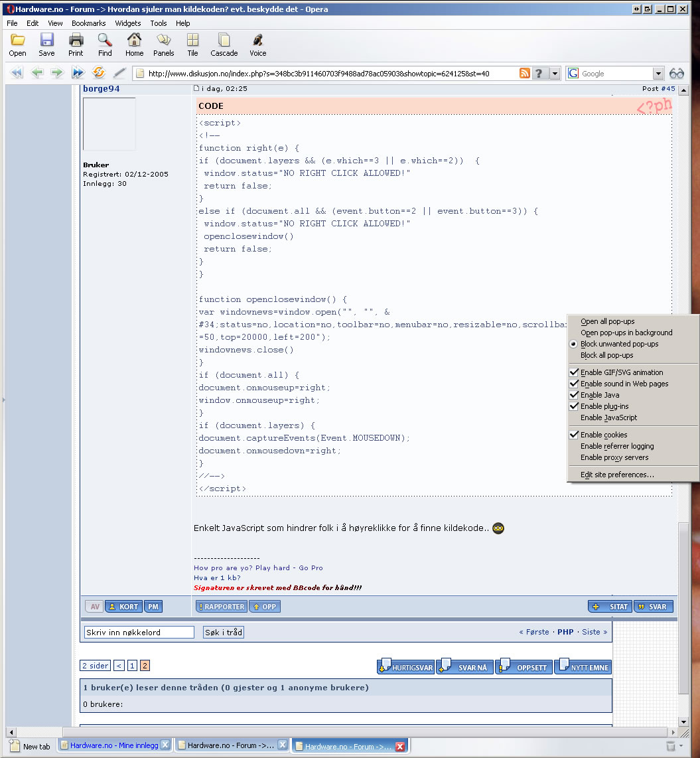The width and height of the screenshot is (700, 758).
Task: Expand the left side panel handle
Action: click(3, 400)
